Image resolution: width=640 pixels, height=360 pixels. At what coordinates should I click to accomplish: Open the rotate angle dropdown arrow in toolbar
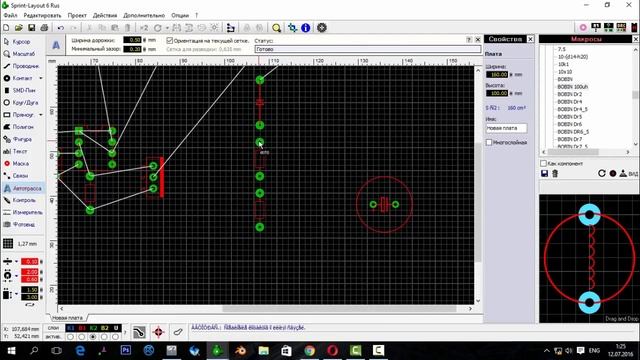coord(167,28)
